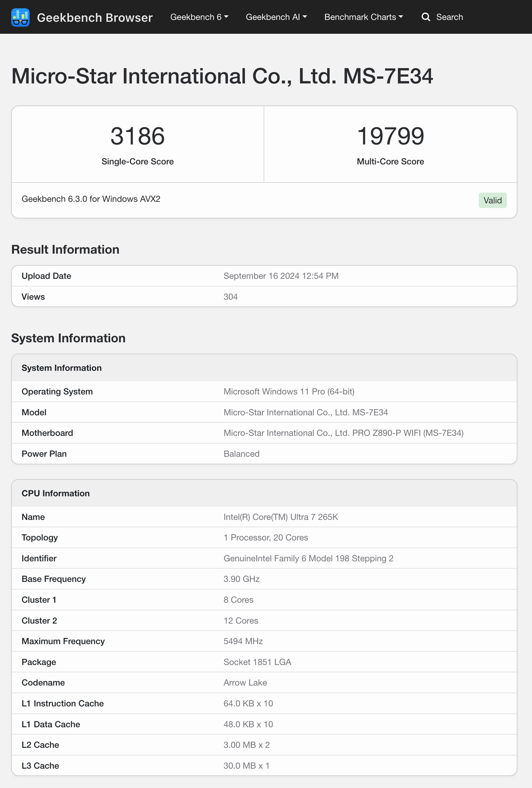The height and width of the screenshot is (788, 532).
Task: Click the Views label
Action: [x=33, y=297]
